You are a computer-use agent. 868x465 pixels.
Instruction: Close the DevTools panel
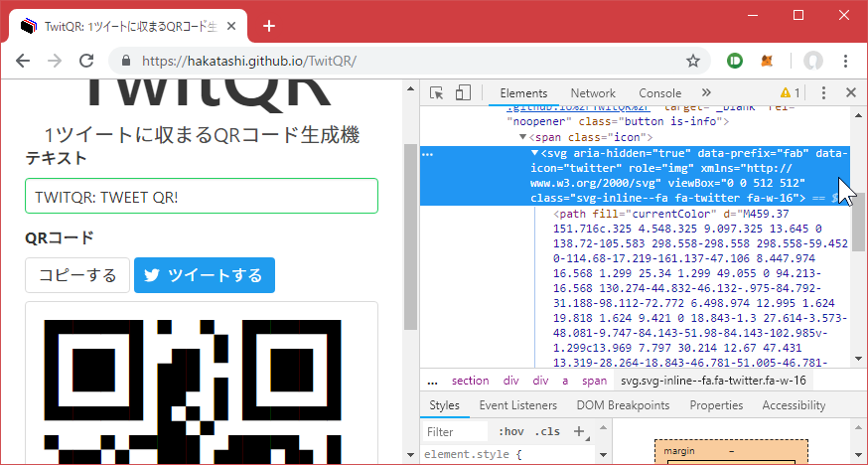[x=851, y=93]
